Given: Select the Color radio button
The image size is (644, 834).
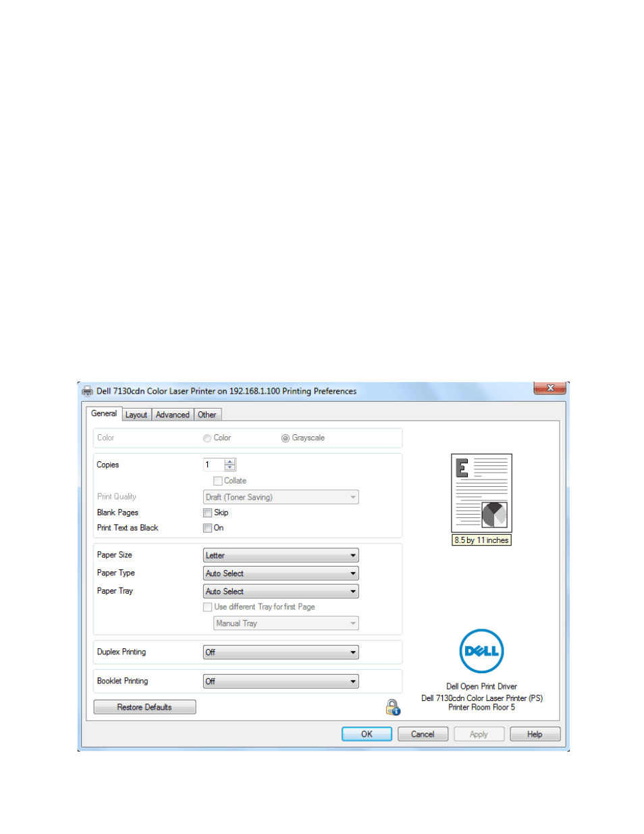Looking at the screenshot, I should [207, 438].
